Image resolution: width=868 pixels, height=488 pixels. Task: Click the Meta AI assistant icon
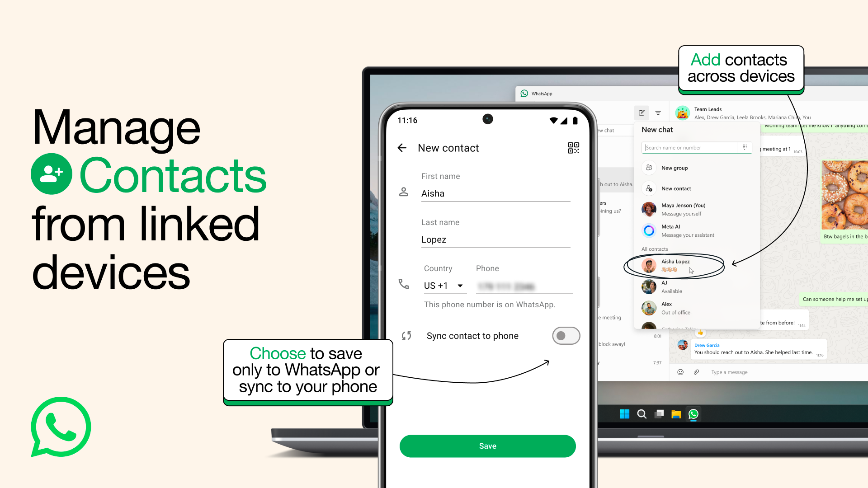pyautogui.click(x=649, y=230)
